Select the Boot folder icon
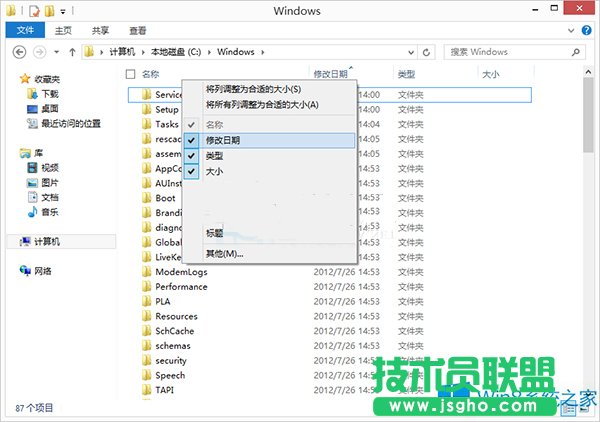The width and height of the screenshot is (600, 422). (147, 198)
